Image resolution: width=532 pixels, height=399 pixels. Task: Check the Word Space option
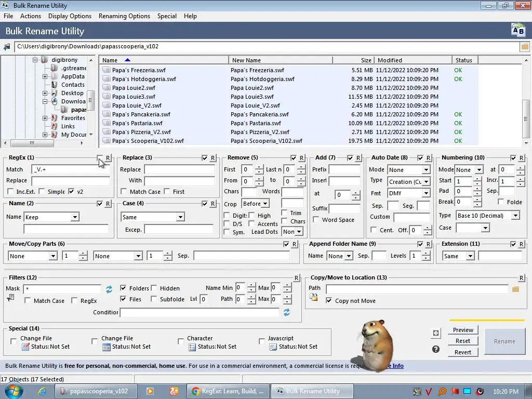click(x=316, y=220)
